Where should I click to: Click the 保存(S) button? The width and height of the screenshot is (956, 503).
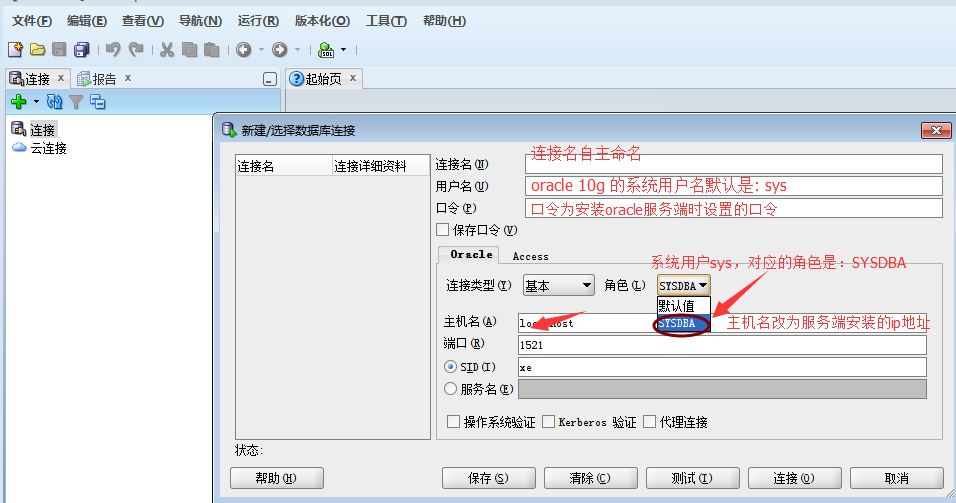488,478
